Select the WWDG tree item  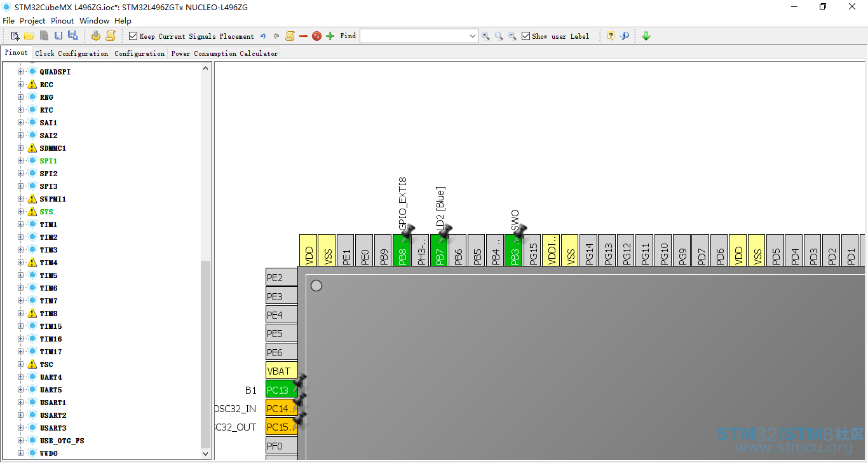48,453
